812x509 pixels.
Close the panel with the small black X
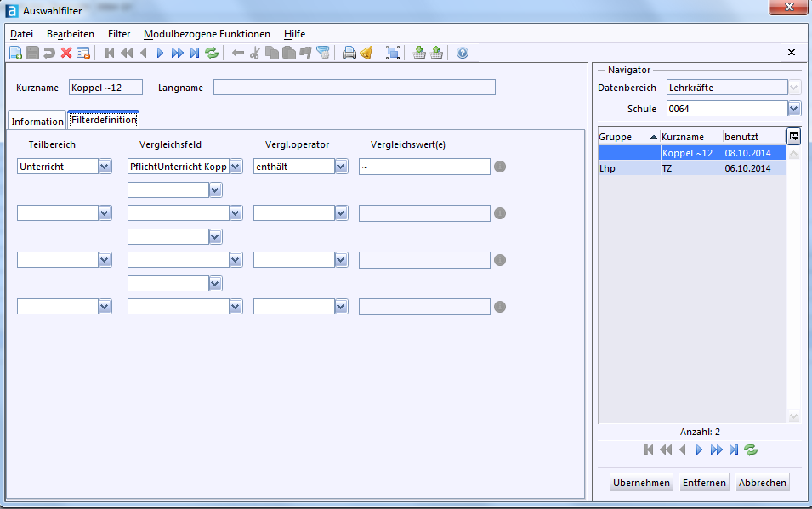pyautogui.click(x=792, y=53)
